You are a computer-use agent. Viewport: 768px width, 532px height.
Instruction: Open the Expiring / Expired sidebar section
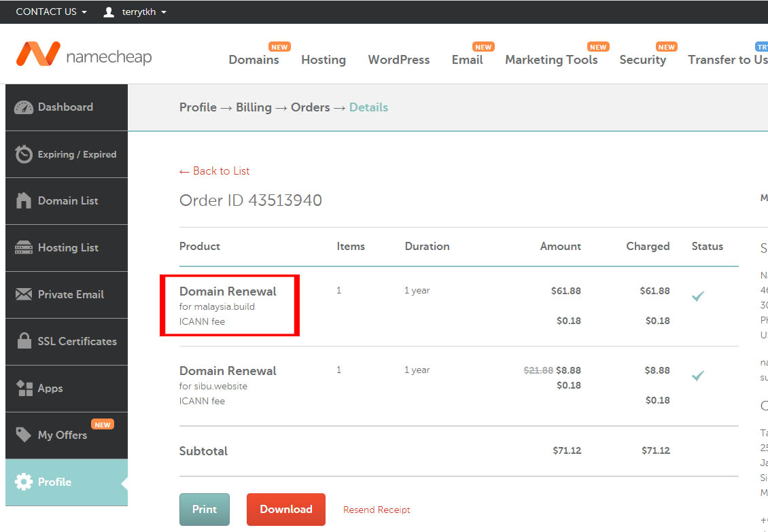point(67,154)
